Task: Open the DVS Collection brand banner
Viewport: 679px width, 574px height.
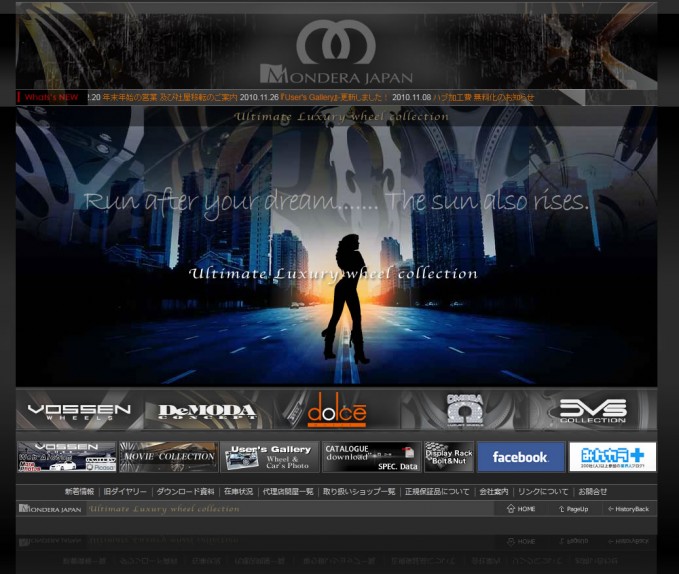Action: [593, 410]
